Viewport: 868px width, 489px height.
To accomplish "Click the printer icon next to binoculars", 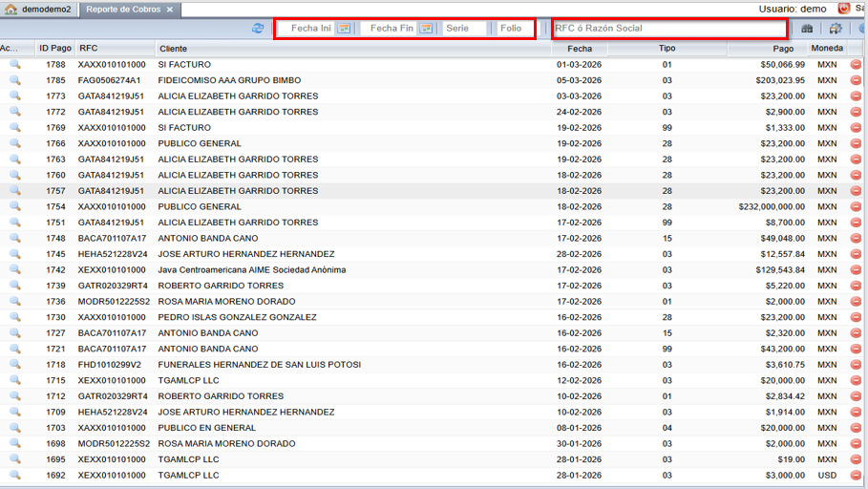I will [x=836, y=29].
